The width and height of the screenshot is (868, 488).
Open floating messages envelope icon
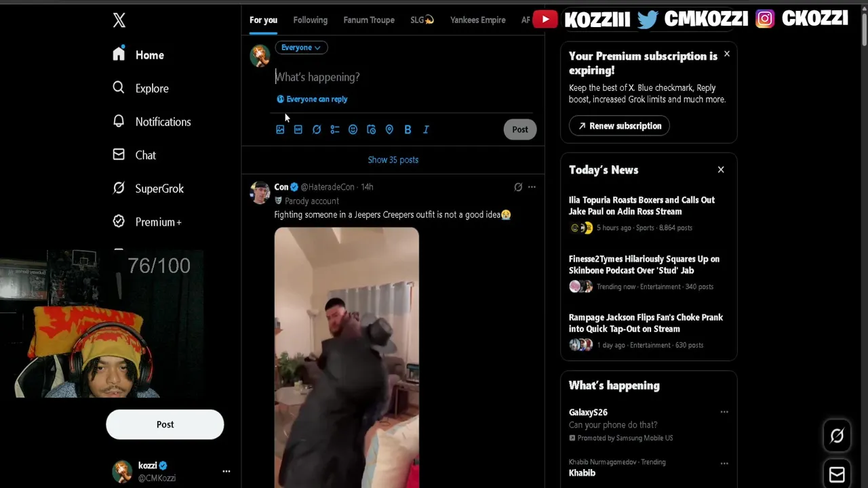(837, 474)
